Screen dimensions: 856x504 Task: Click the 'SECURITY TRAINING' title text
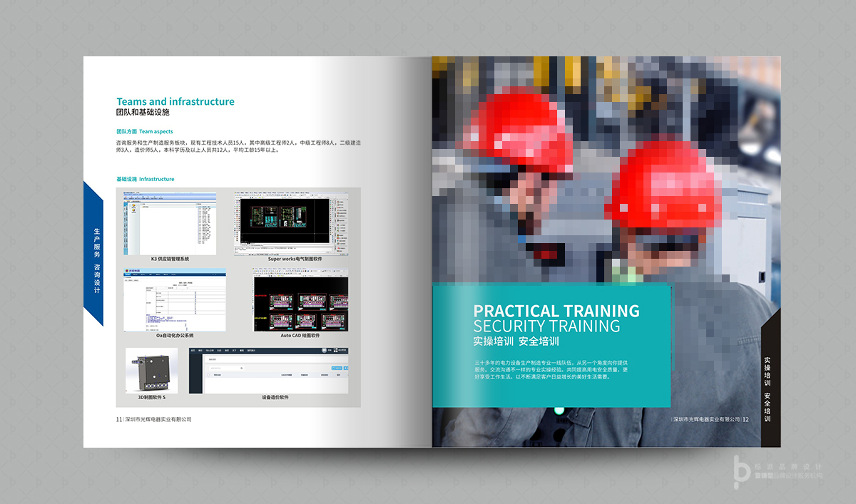pos(546,326)
